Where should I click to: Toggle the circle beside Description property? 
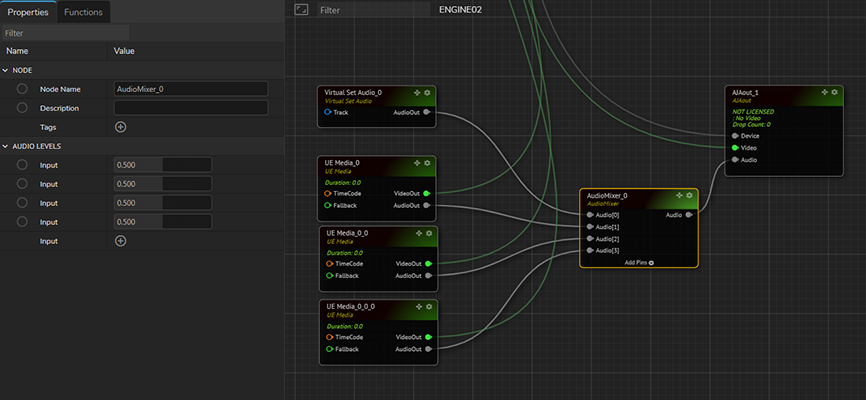coord(22,108)
